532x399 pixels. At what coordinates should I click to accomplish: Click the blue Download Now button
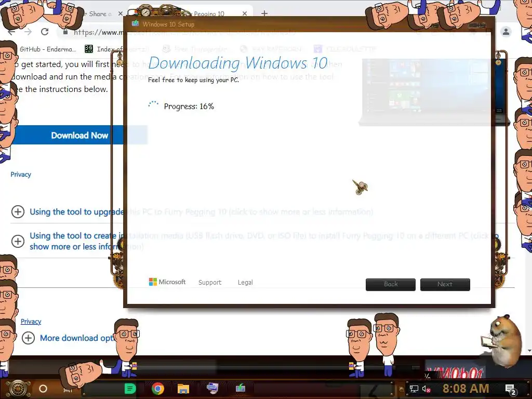tap(79, 135)
